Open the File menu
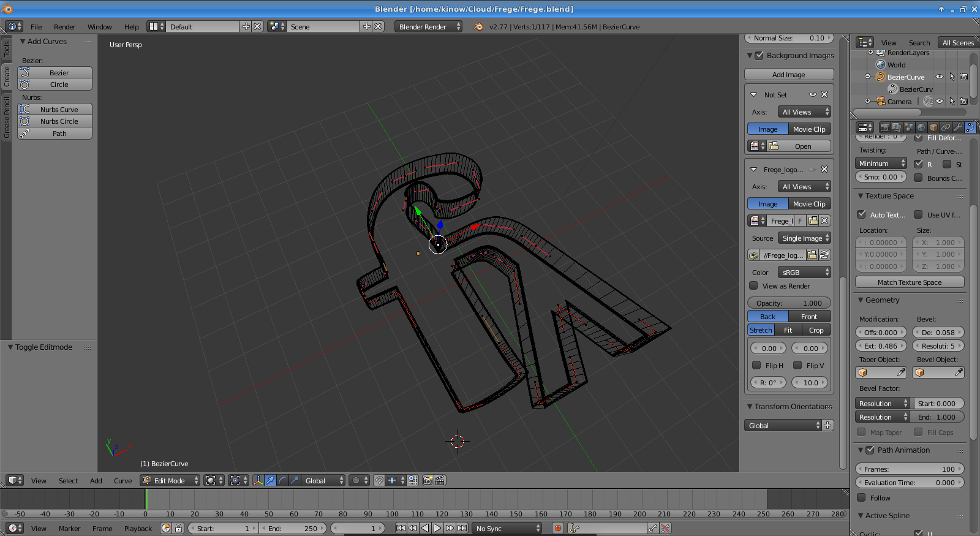 point(36,26)
